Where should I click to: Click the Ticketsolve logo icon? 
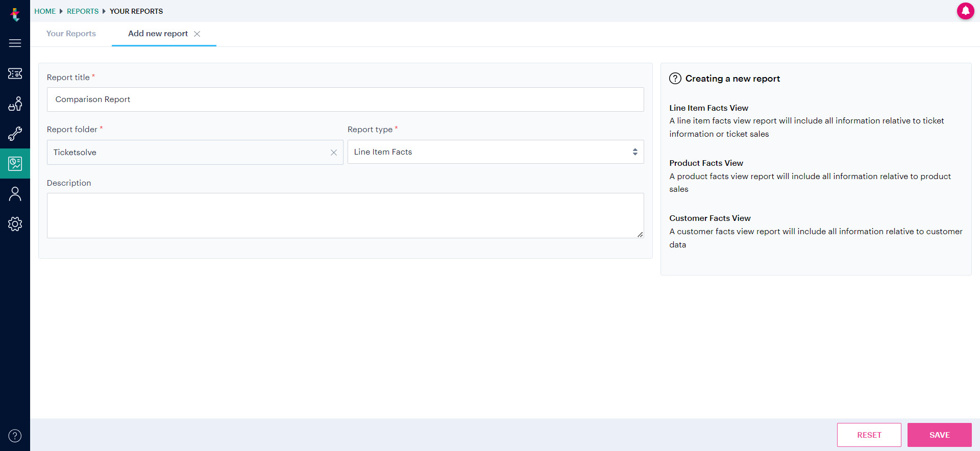click(x=15, y=14)
